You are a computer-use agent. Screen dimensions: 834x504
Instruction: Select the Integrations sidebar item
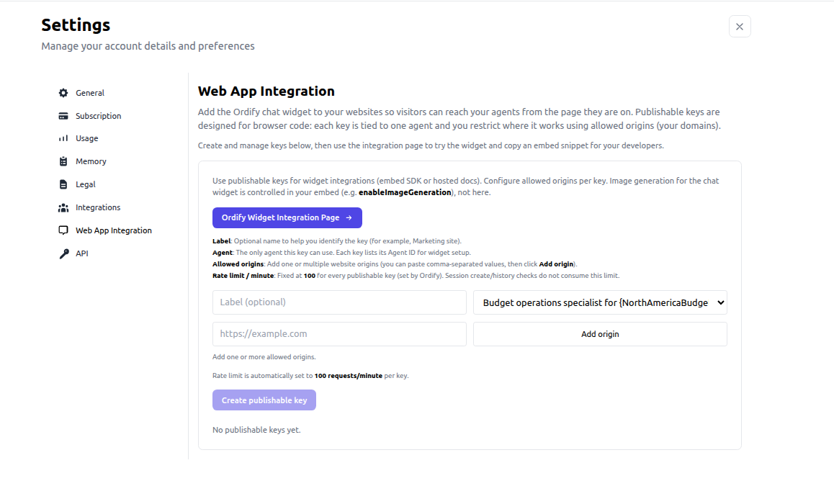98,207
